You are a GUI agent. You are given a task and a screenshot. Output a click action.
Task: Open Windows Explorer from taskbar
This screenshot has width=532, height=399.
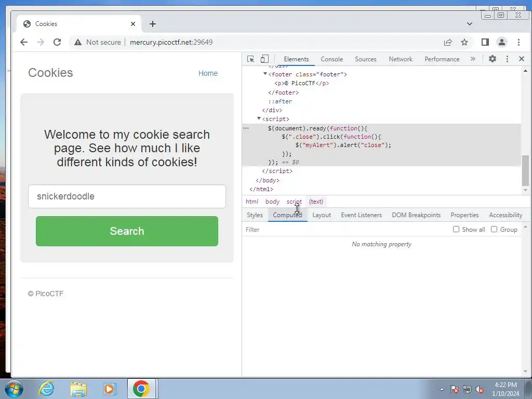click(x=78, y=389)
